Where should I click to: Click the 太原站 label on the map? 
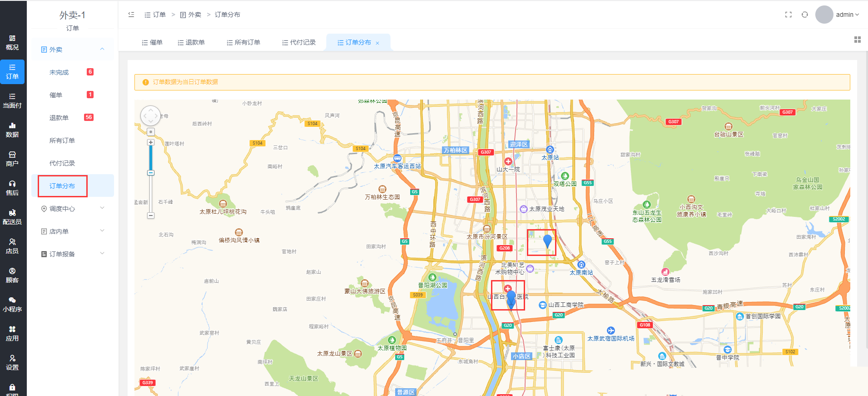pos(550,157)
